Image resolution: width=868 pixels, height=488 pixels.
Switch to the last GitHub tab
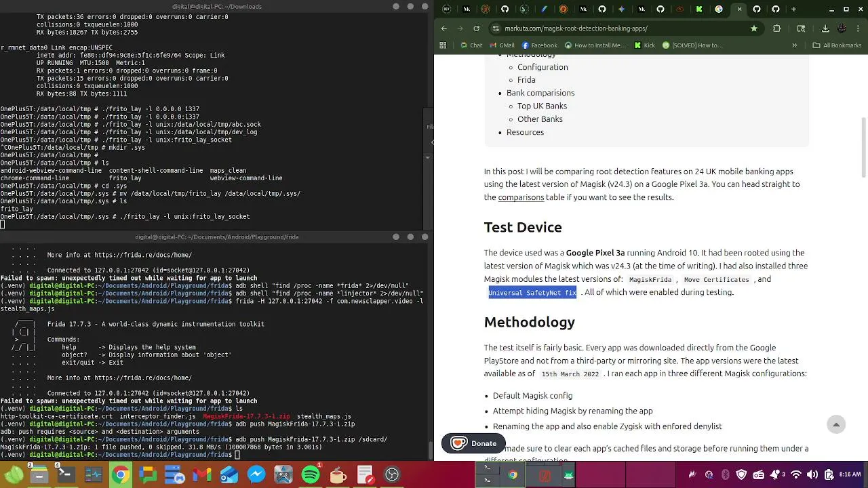[776, 9]
